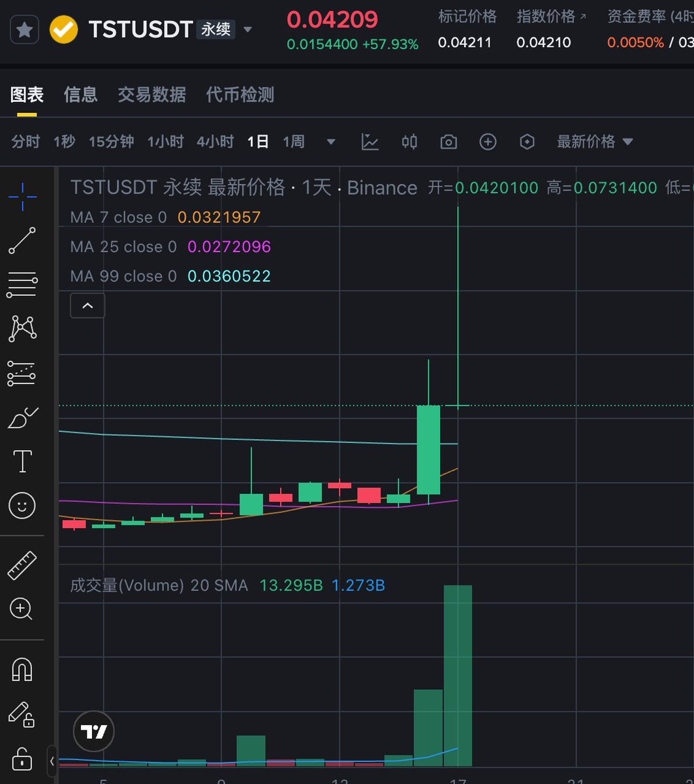Open chart settings hexagon icon
The height and width of the screenshot is (784, 694).
click(x=527, y=142)
